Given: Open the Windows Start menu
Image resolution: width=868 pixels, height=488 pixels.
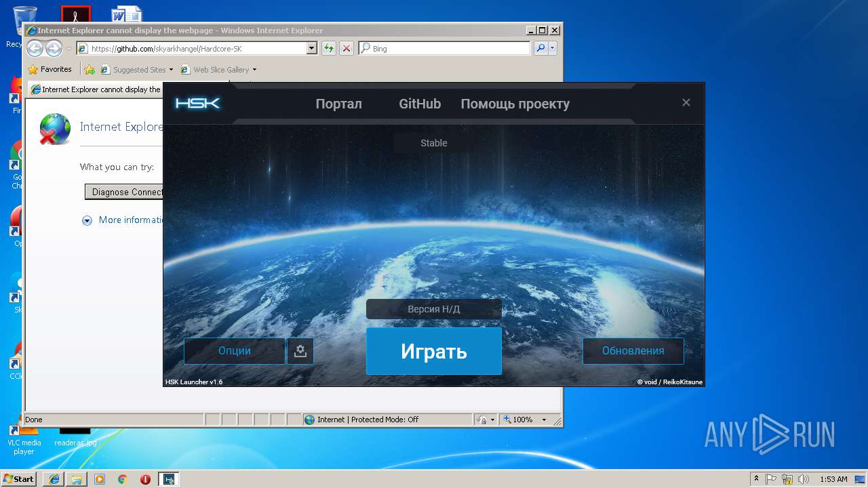Looking at the screenshot, I should click(x=18, y=479).
